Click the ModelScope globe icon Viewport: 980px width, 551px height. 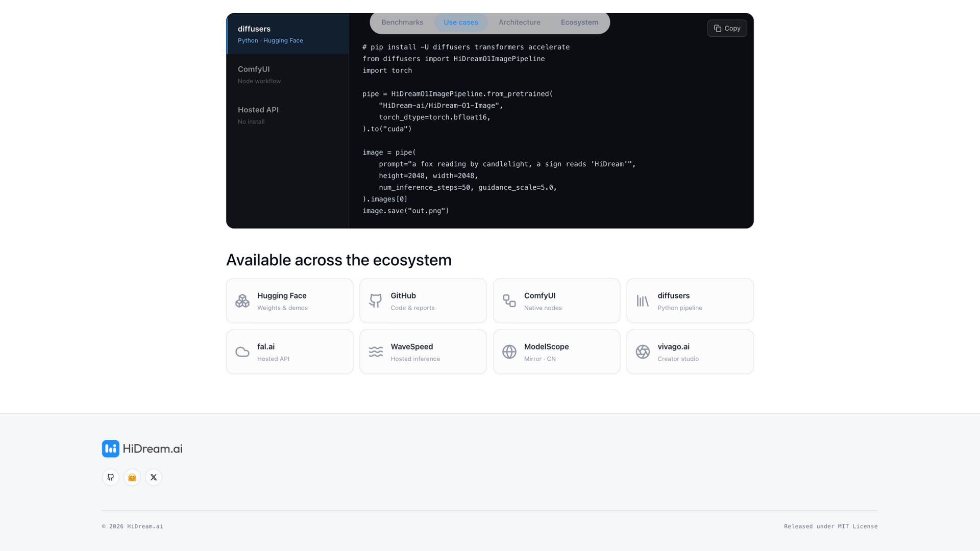509,352
